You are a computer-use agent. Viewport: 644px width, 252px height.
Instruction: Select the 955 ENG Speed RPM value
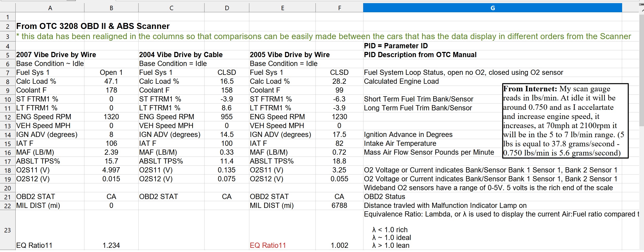tap(227, 117)
